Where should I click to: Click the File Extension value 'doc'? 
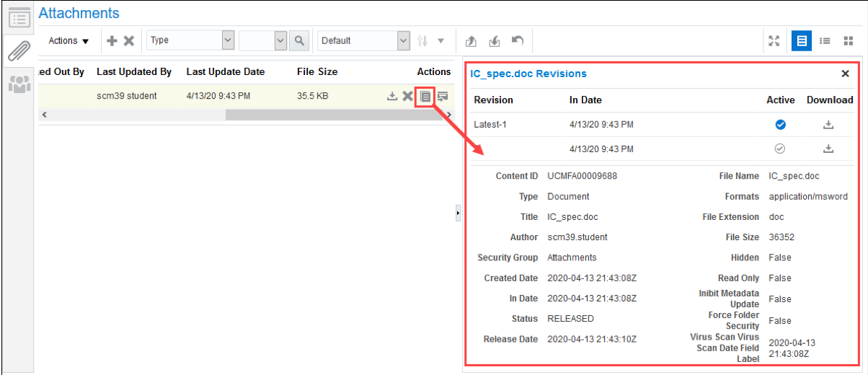coord(776,217)
